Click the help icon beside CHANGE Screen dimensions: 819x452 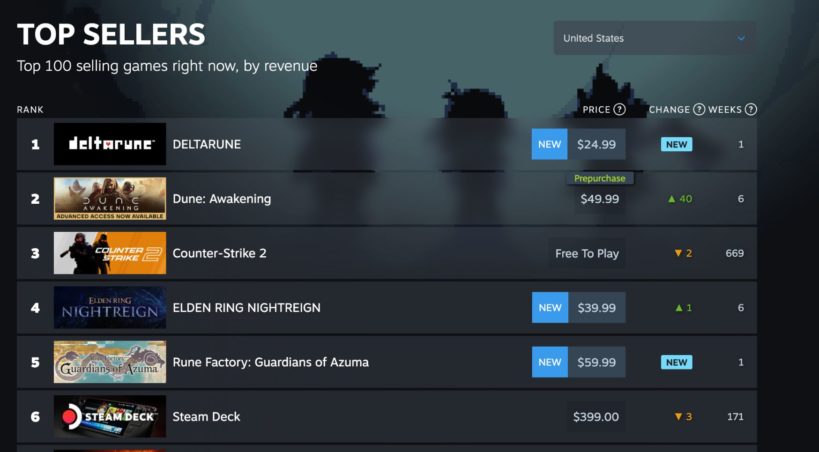(699, 110)
